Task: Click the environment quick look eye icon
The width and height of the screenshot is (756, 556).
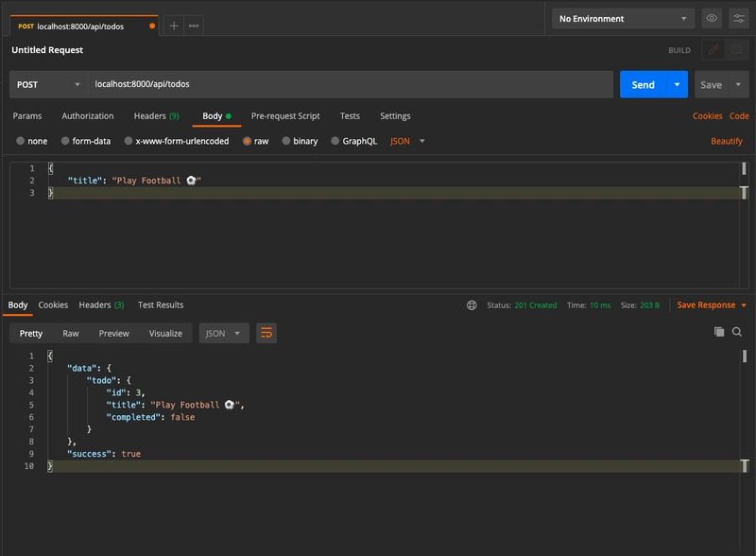Action: tap(712, 19)
